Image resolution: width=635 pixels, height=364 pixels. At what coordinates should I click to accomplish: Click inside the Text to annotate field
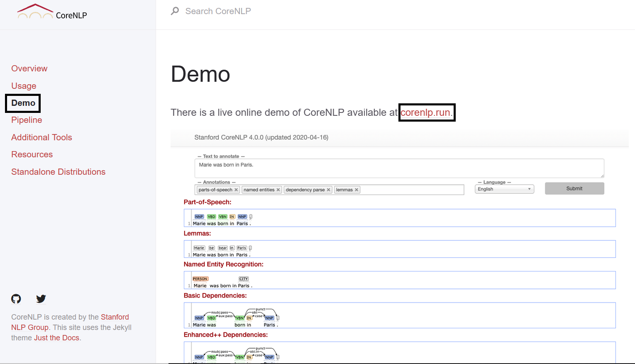[x=398, y=168]
